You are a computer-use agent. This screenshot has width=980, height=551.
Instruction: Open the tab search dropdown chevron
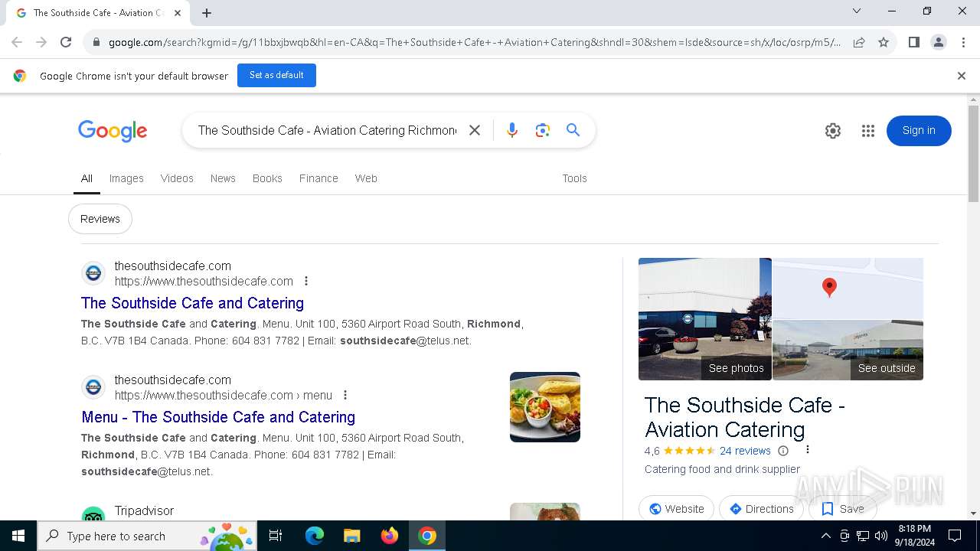(x=857, y=11)
